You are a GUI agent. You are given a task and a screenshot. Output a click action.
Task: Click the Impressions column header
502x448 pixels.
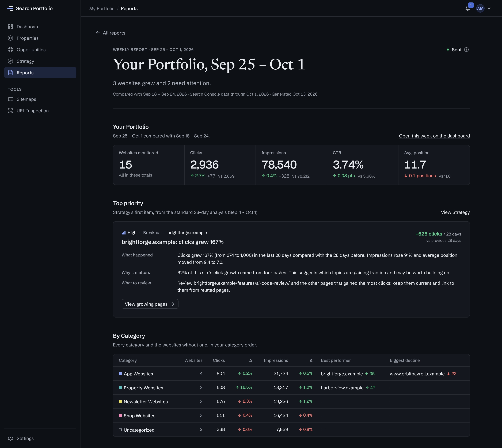[276, 360]
